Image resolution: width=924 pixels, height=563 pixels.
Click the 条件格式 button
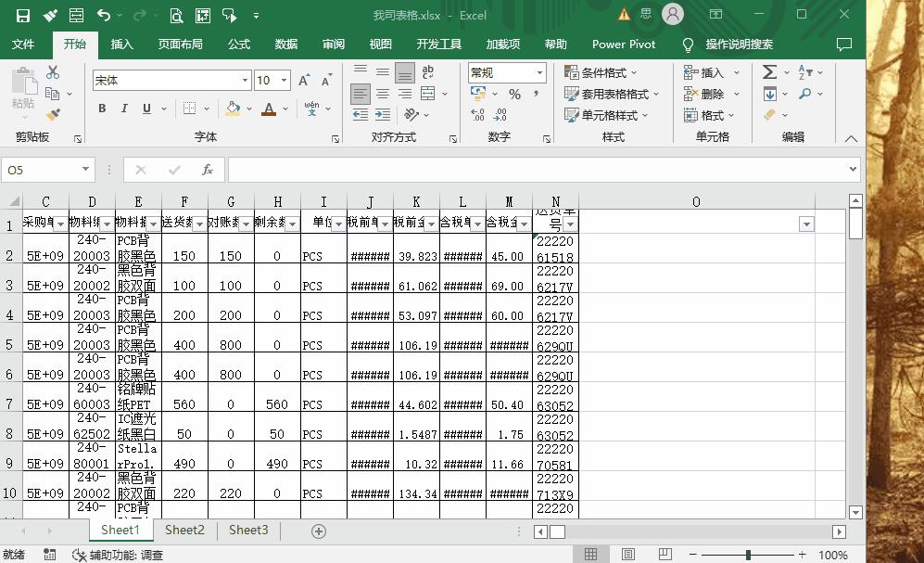click(x=605, y=72)
